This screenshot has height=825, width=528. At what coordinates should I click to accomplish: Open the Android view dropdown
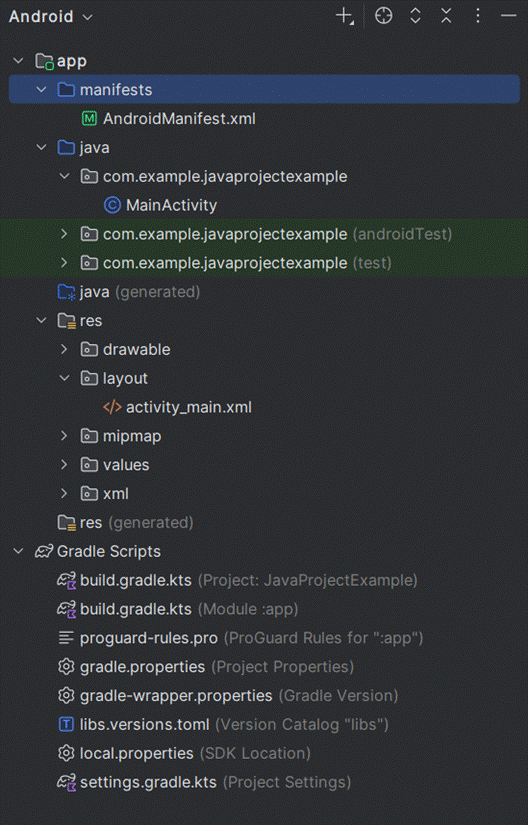(50, 16)
